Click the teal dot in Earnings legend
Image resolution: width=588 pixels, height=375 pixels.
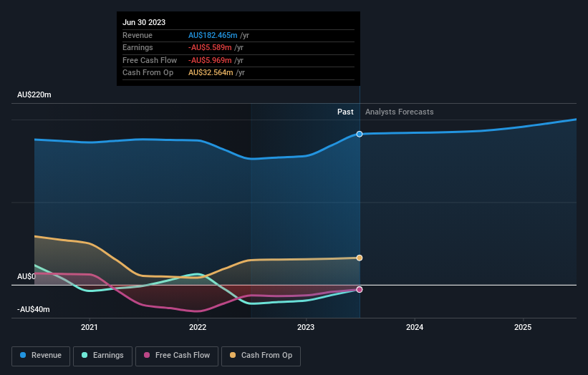tap(85, 355)
